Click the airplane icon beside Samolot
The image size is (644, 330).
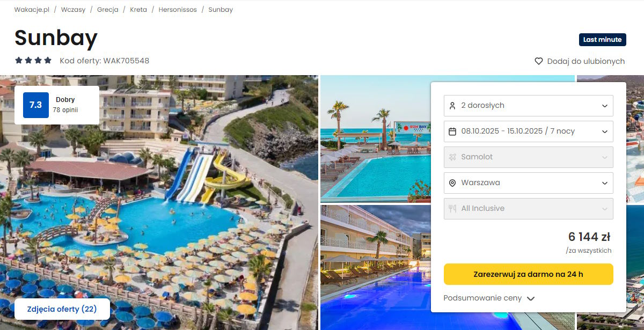coord(452,157)
